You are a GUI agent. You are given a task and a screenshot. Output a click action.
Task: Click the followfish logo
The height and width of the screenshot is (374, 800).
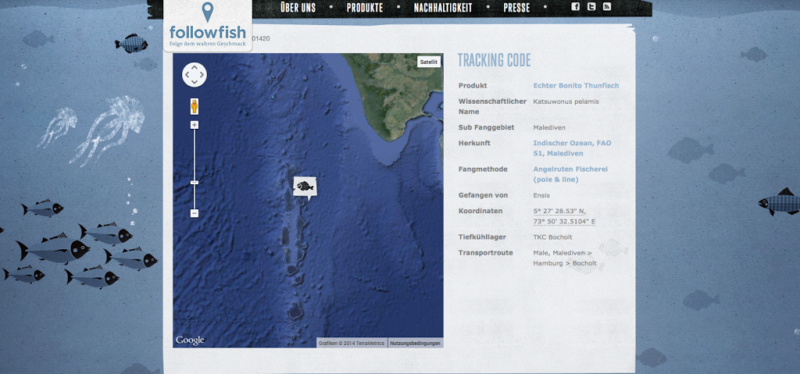click(208, 26)
